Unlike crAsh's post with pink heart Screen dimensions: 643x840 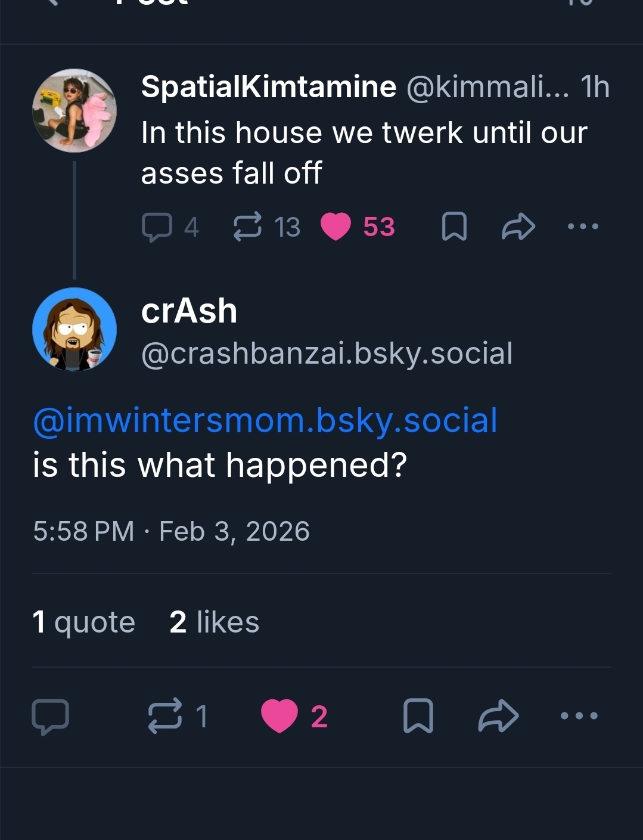279,716
